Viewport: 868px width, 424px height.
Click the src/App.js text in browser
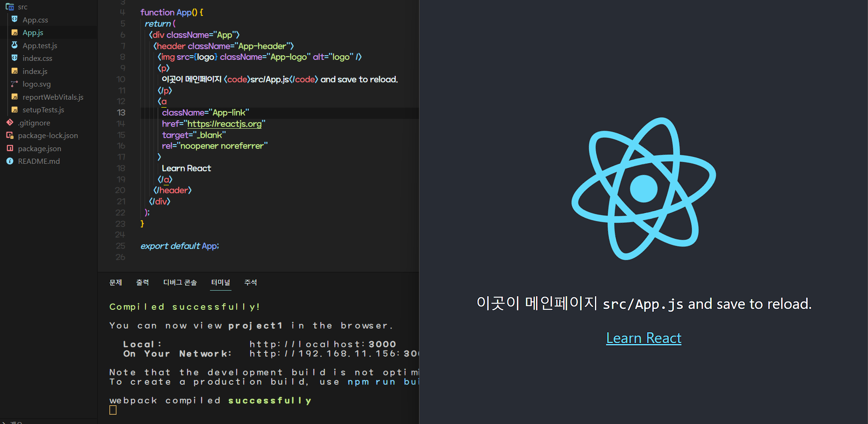tap(643, 304)
